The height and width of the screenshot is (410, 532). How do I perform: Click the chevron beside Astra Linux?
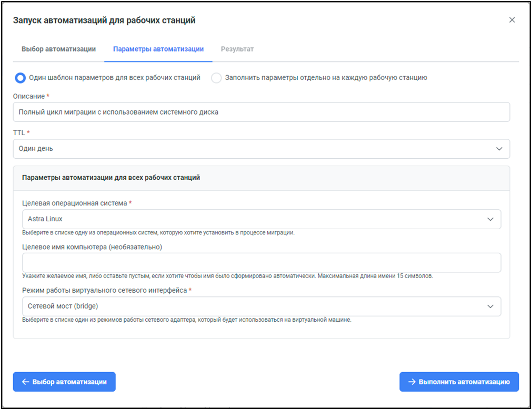pos(490,219)
